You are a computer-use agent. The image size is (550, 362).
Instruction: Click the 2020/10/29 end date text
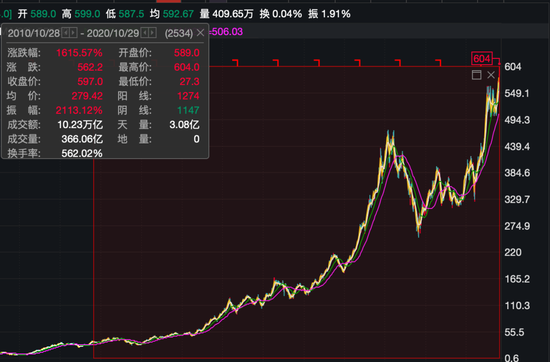[113, 33]
